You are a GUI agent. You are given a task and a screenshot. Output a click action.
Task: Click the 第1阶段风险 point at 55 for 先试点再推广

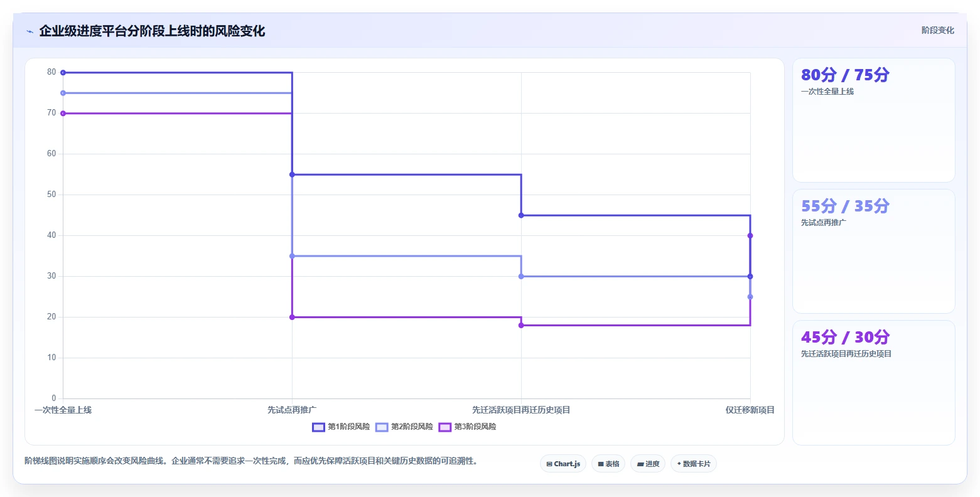pos(292,174)
